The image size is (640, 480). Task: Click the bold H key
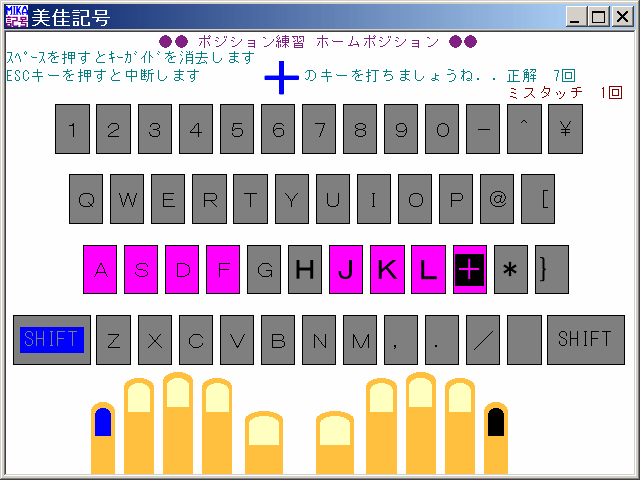pyautogui.click(x=305, y=269)
